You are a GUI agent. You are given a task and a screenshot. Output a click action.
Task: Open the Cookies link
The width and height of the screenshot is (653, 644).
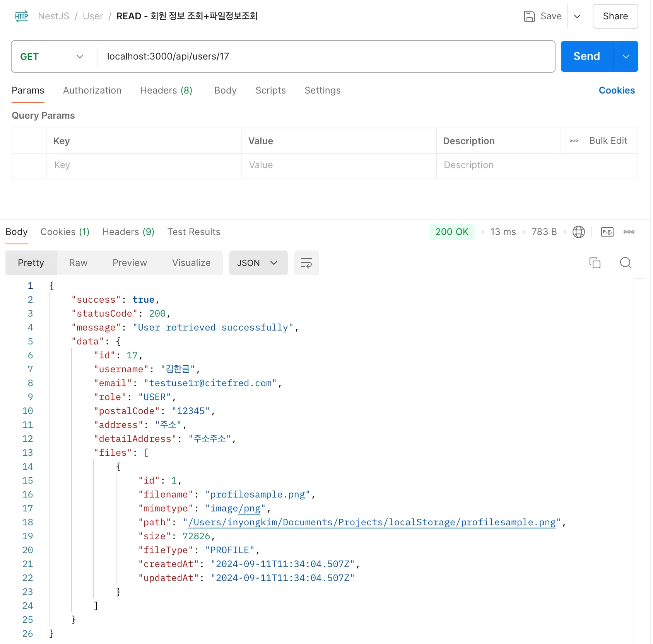(616, 90)
